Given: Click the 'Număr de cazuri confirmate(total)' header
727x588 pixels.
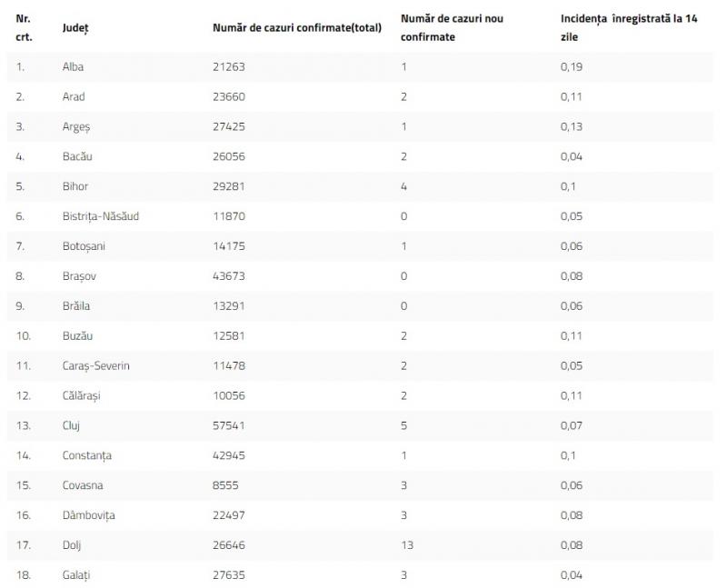Looking at the screenshot, I should click(296, 27).
